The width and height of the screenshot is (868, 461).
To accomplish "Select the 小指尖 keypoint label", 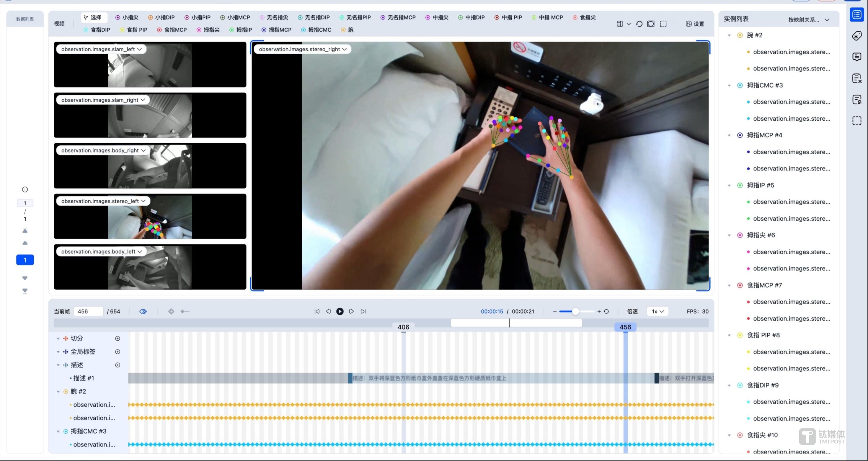I will [127, 17].
